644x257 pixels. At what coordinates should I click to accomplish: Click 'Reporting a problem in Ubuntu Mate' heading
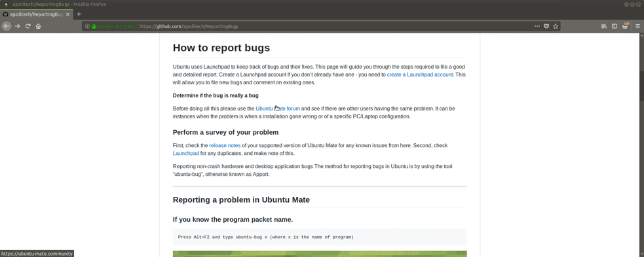click(241, 200)
